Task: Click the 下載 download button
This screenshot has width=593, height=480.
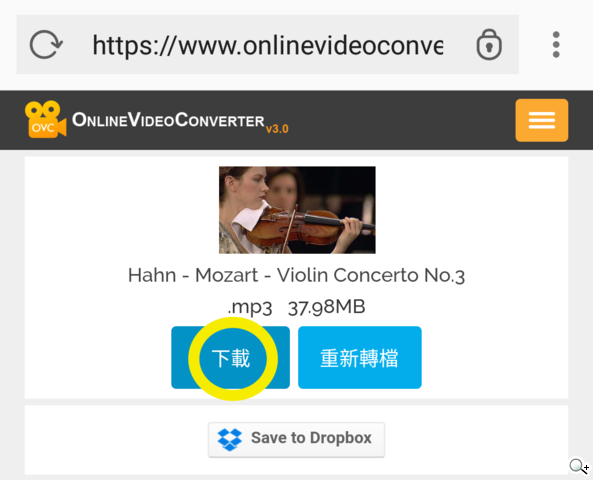Action: tap(230, 357)
